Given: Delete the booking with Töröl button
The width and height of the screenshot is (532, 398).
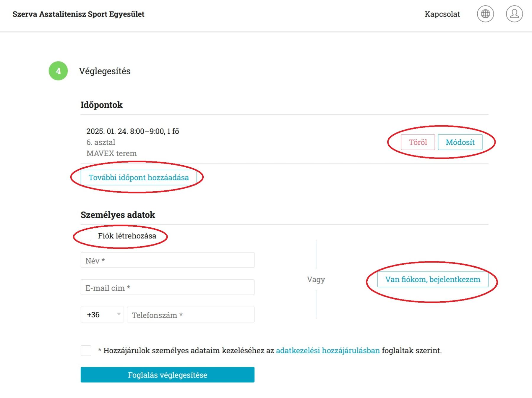Looking at the screenshot, I should pos(418,142).
